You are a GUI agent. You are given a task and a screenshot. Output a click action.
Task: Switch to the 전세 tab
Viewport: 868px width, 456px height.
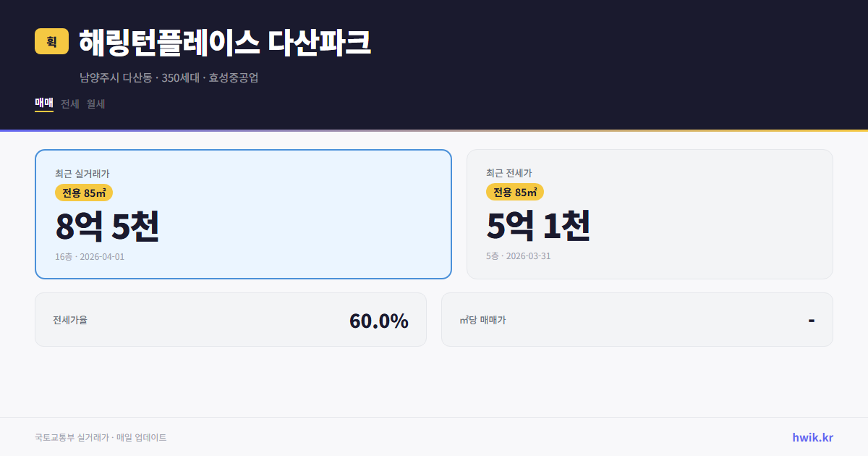point(70,104)
